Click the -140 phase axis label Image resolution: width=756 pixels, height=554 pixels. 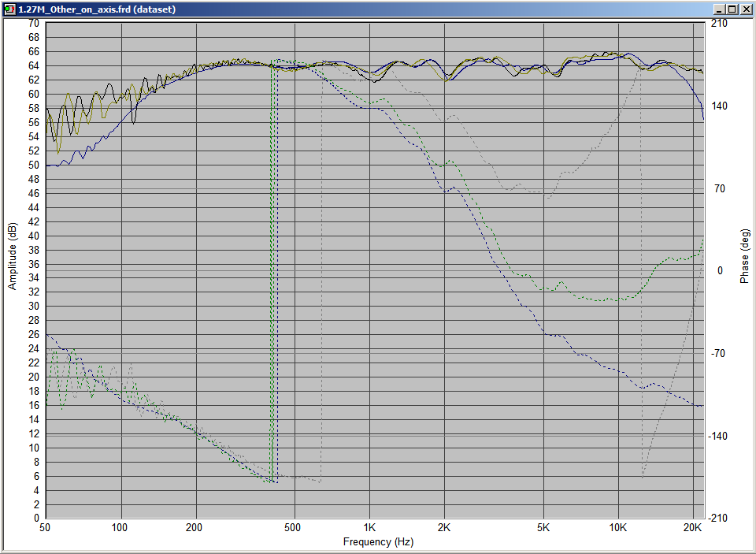[717, 436]
